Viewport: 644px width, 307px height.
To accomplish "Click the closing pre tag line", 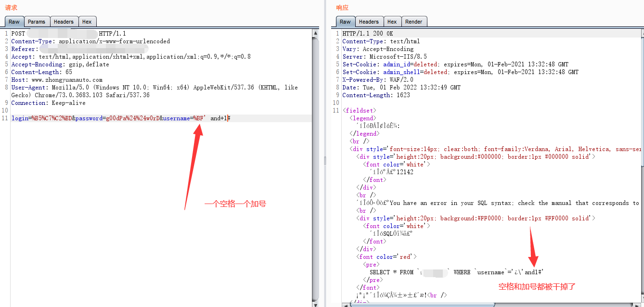I will (374, 280).
